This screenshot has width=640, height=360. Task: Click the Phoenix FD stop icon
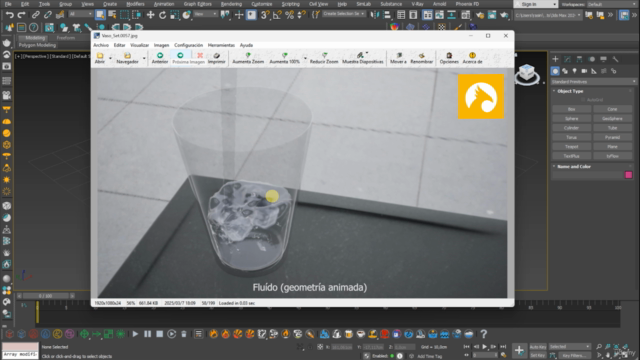(x=160, y=334)
